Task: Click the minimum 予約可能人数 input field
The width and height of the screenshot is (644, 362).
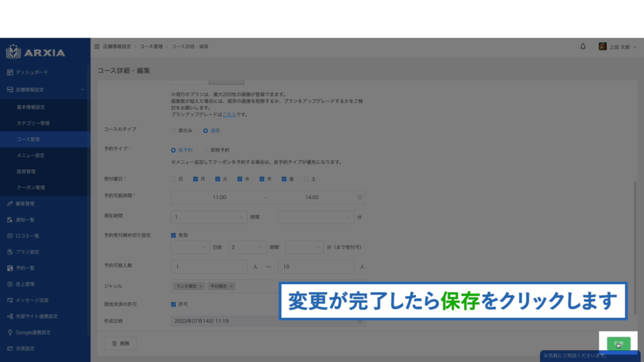Action: click(209, 266)
